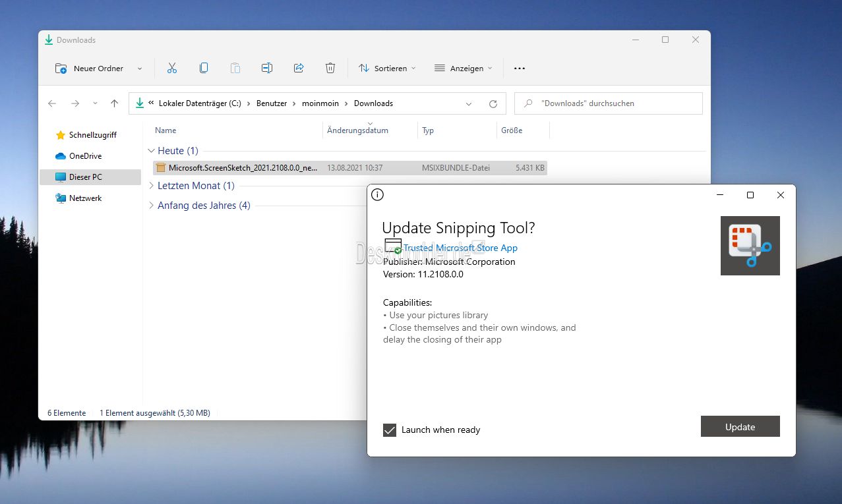Click Publisher: Microsoft Corporation text
Viewport: 842px width, 504px height.
pyautogui.click(x=449, y=262)
